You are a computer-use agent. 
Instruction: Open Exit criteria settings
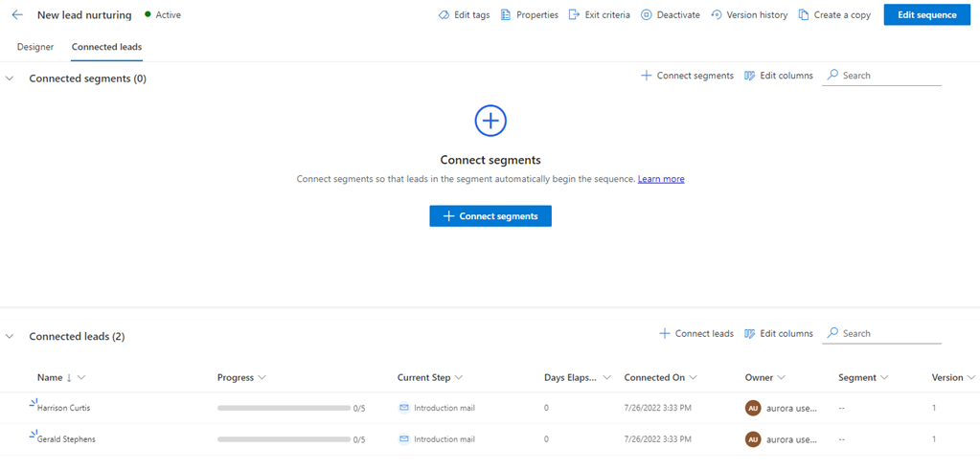(x=599, y=15)
